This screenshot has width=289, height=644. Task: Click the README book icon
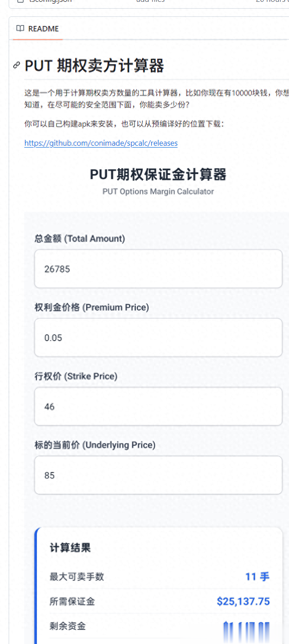(x=20, y=29)
